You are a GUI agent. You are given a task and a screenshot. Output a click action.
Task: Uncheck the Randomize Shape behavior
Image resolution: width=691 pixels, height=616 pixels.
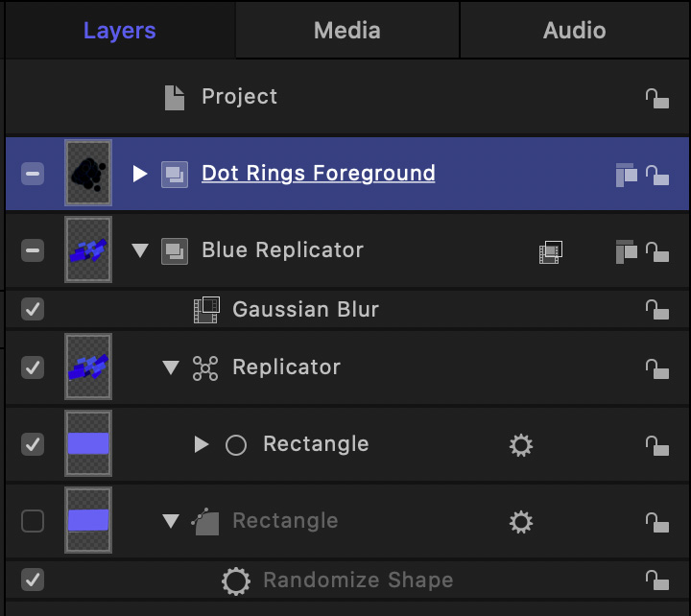[x=33, y=580]
